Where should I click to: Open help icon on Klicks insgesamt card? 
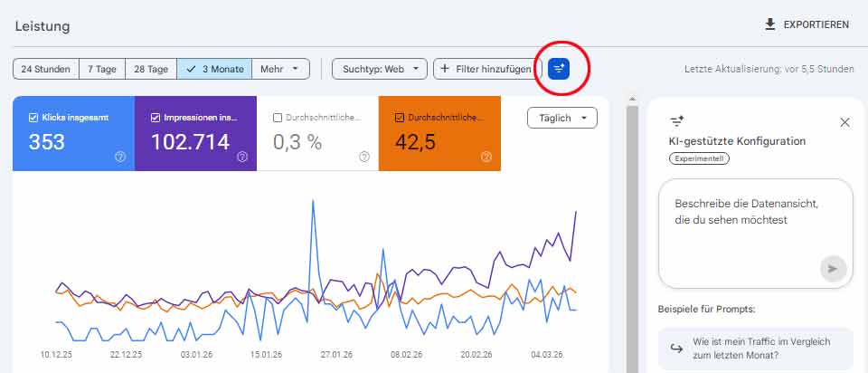click(120, 157)
